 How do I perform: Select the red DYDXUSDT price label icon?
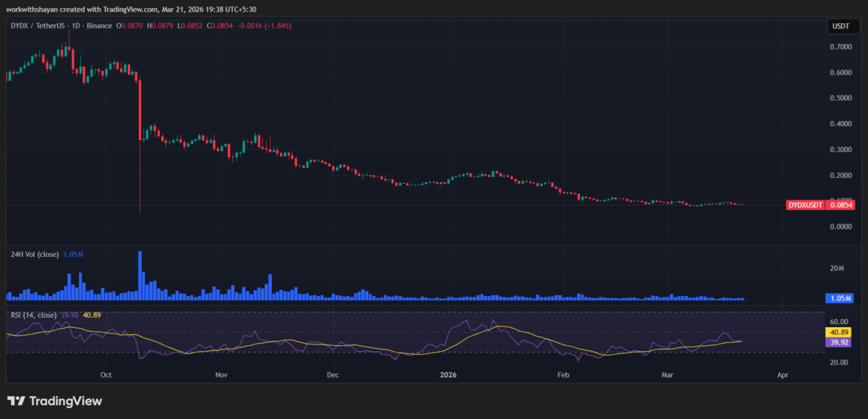805,205
